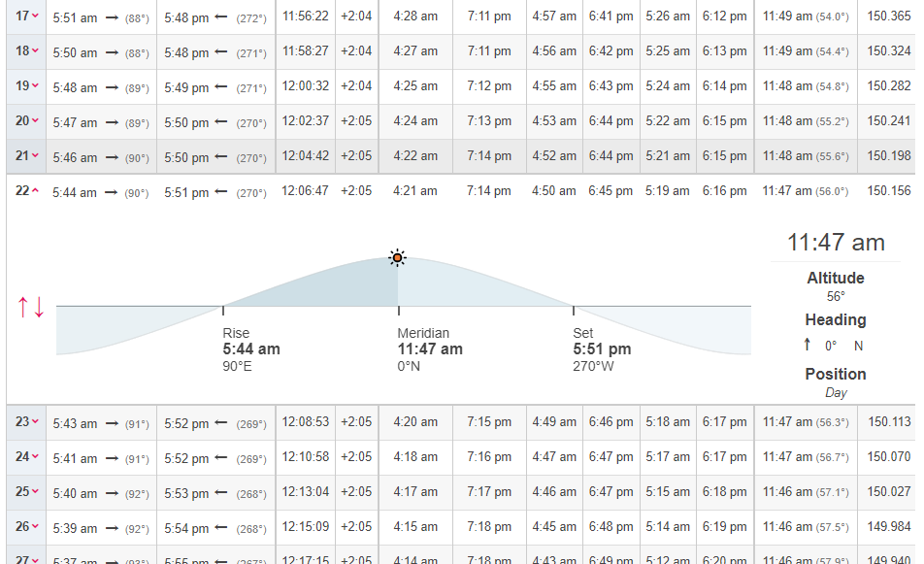Select Meridian time 11:47 am in chart
This screenshot has width=924, height=564.
click(x=430, y=348)
